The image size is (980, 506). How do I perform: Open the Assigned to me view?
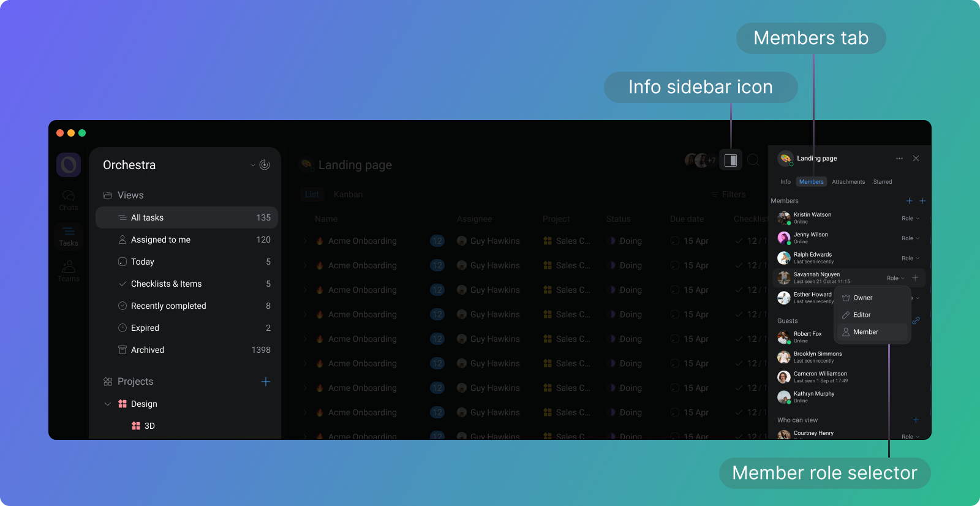160,240
